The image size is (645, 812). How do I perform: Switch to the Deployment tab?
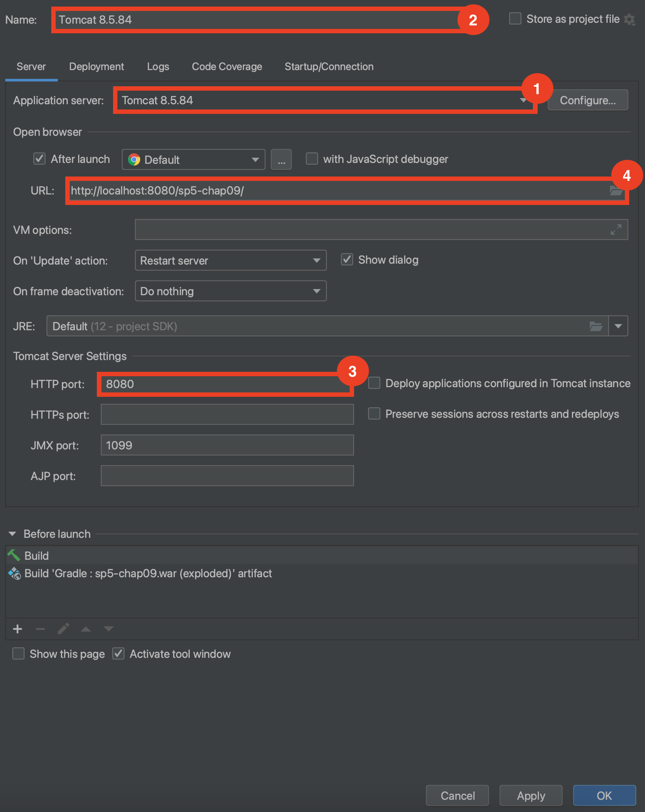click(96, 67)
